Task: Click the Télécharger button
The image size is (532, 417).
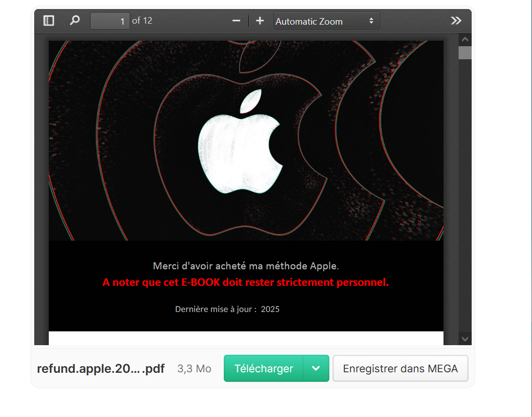Action: pyautogui.click(x=263, y=368)
